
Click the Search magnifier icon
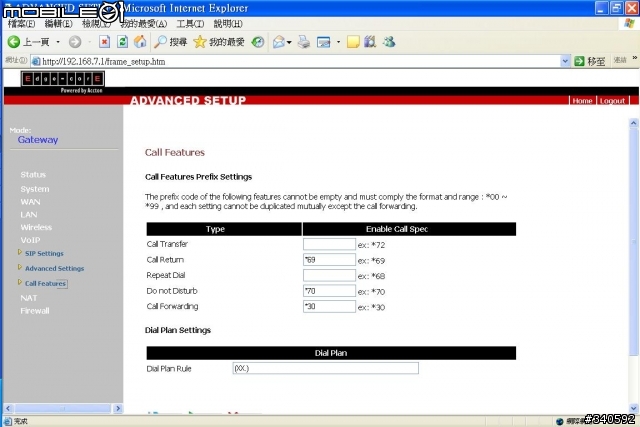(x=160, y=42)
